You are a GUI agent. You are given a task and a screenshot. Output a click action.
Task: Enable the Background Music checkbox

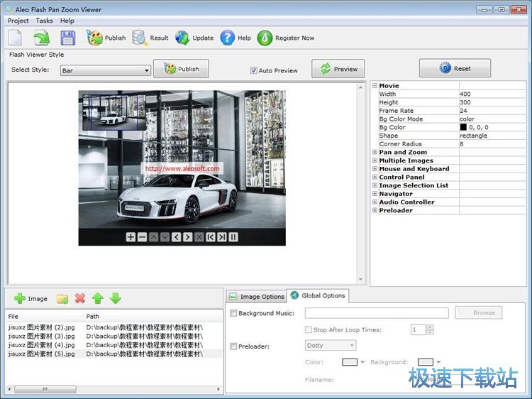234,313
